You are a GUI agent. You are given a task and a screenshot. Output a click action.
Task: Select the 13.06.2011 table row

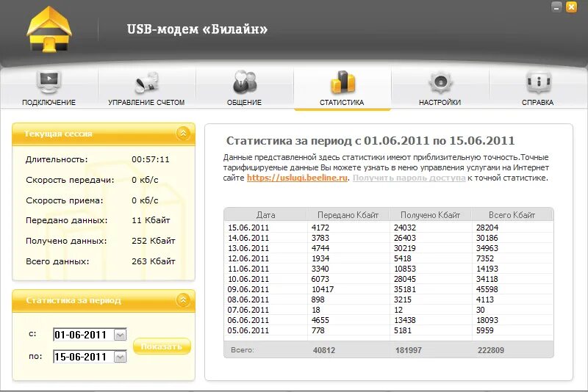[x=389, y=248]
